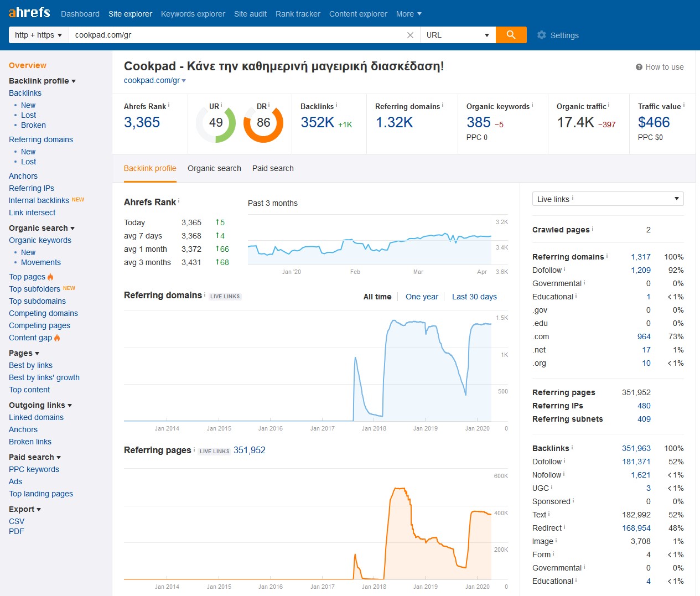This screenshot has height=596, width=700.
Task: Open Keywords explorer in top navigation
Action: [193, 14]
